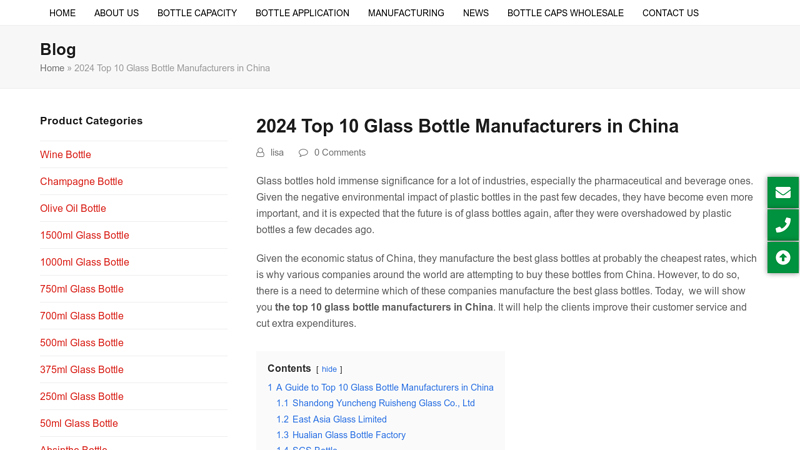The image size is (800, 450).
Task: Click the back-to-top arrow icon
Action: pyautogui.click(x=783, y=258)
